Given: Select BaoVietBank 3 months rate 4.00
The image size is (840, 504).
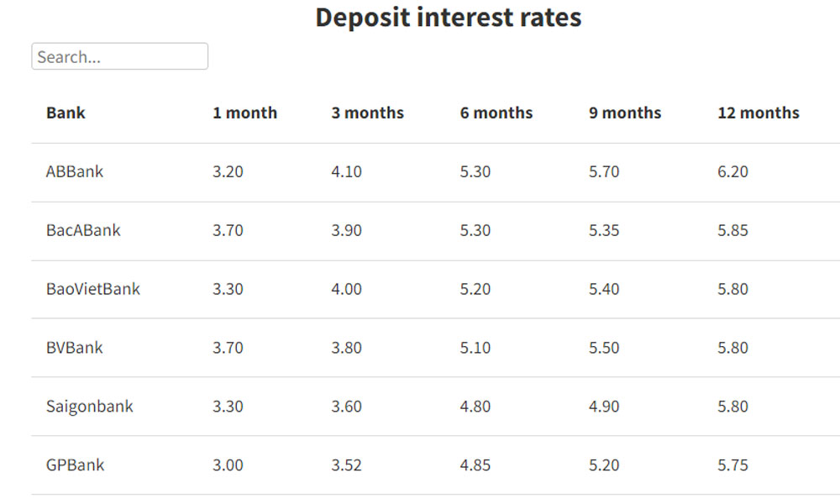Looking at the screenshot, I should pyautogui.click(x=346, y=289).
